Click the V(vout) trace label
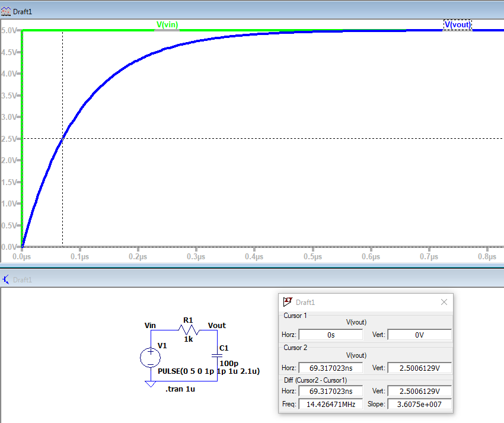This screenshot has height=423, width=504. point(457,25)
